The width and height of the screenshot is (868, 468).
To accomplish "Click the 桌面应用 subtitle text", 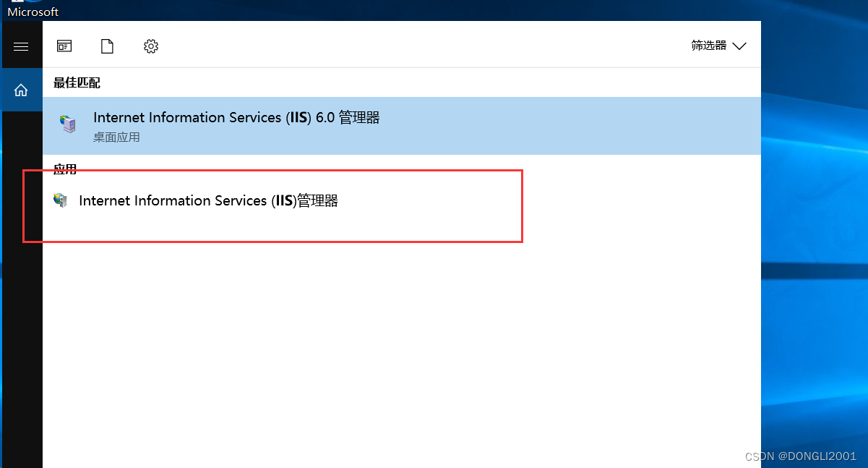I will point(116,137).
